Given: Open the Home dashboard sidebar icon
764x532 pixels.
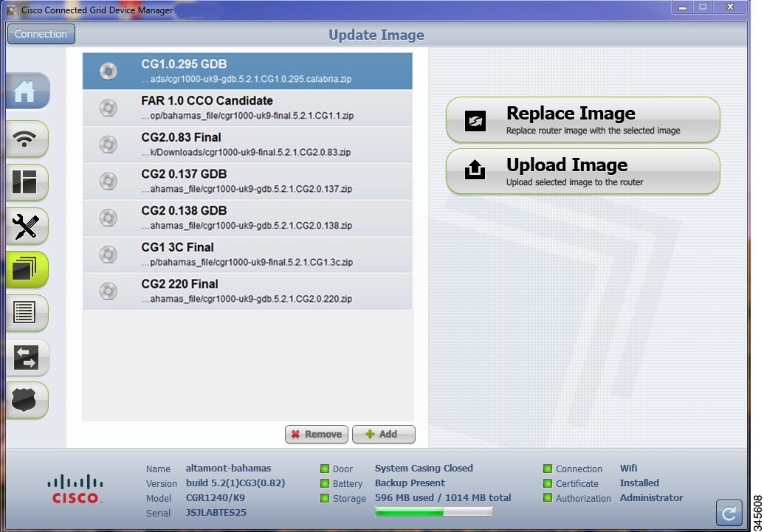Looking at the screenshot, I should 27,91.
